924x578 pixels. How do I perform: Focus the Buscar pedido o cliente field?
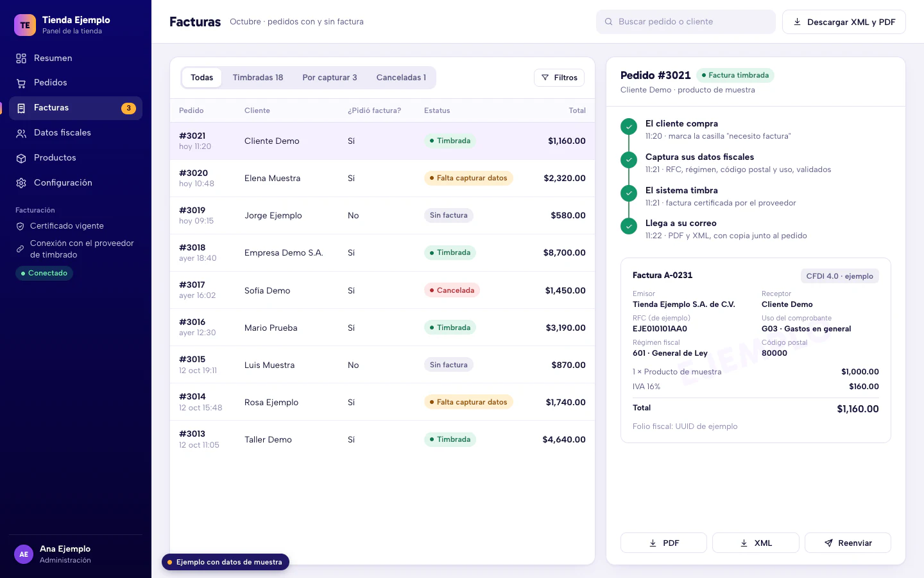(x=686, y=22)
